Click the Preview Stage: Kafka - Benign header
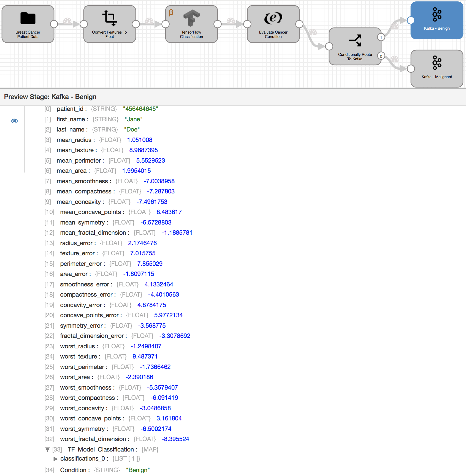The height and width of the screenshot is (476, 466). 50,97
